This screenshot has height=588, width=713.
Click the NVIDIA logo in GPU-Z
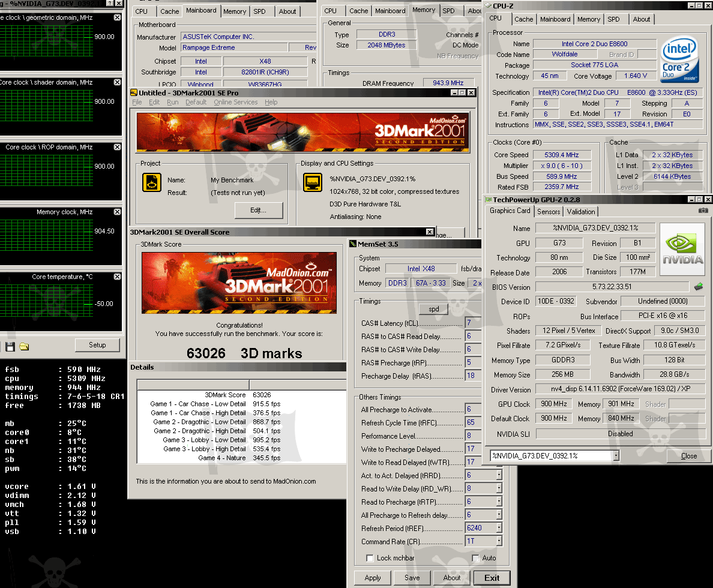[682, 249]
